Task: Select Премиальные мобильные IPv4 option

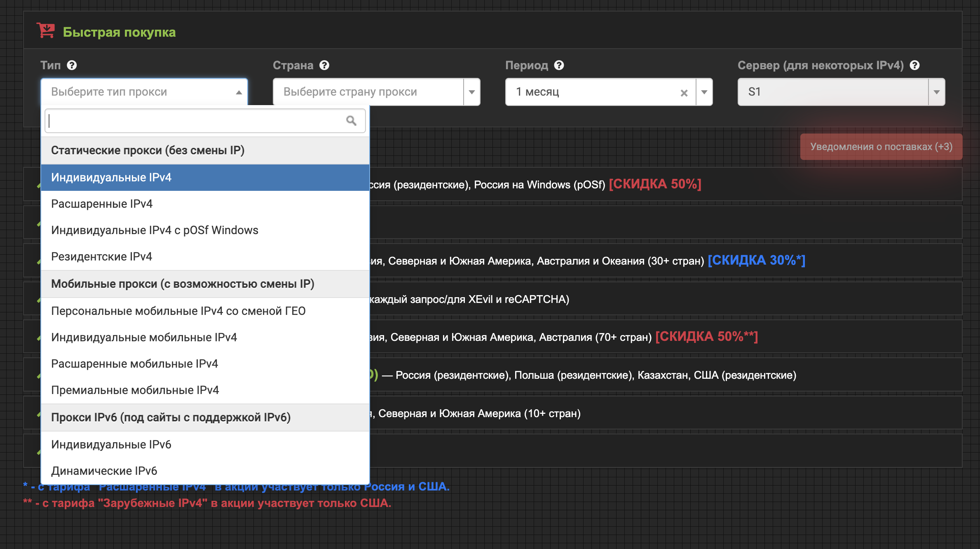Action: pyautogui.click(x=135, y=390)
